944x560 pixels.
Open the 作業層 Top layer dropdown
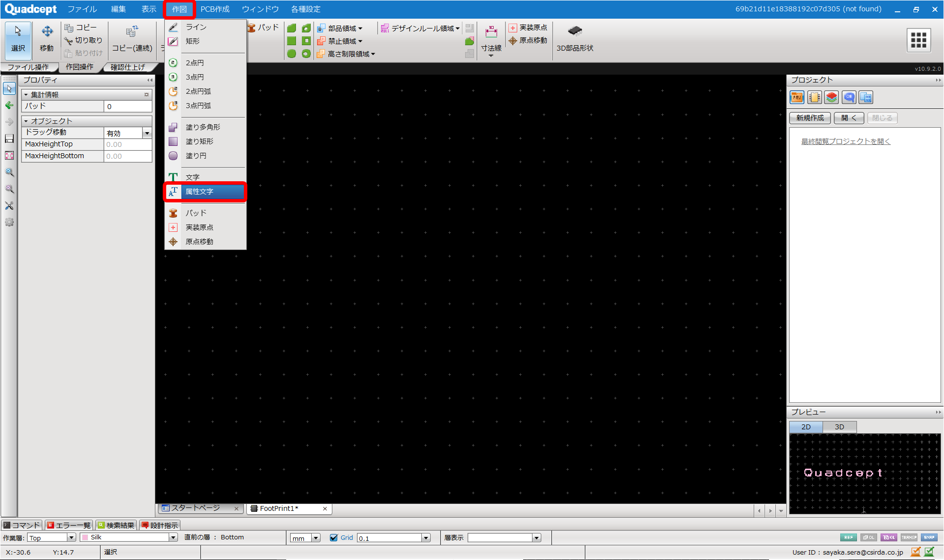(71, 537)
